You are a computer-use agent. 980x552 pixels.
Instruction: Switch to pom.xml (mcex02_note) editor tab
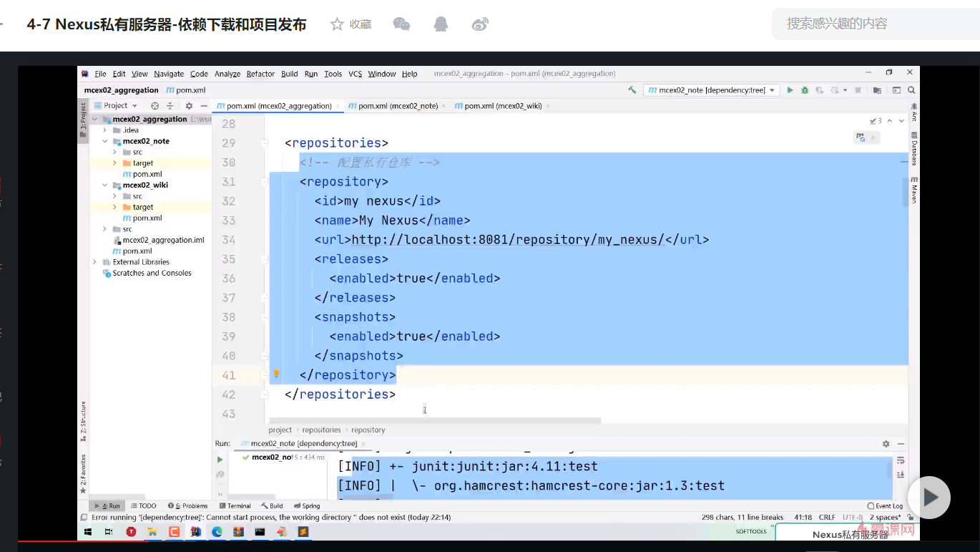tap(397, 106)
